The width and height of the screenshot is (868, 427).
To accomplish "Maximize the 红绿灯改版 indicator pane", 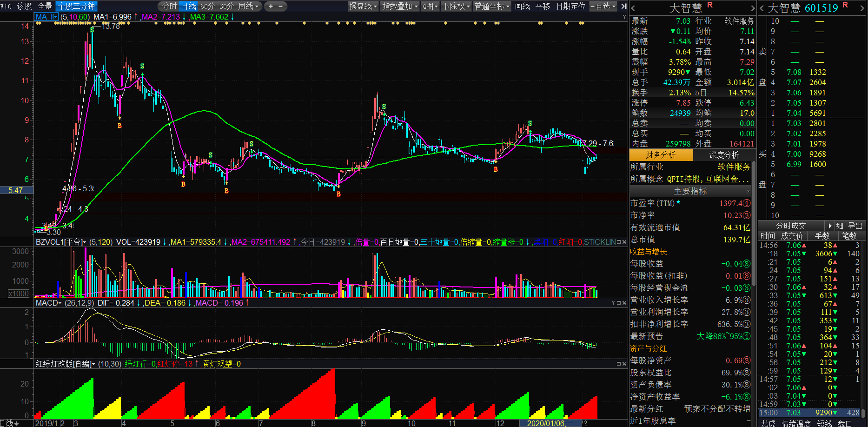I will pyautogui.click(x=619, y=364).
